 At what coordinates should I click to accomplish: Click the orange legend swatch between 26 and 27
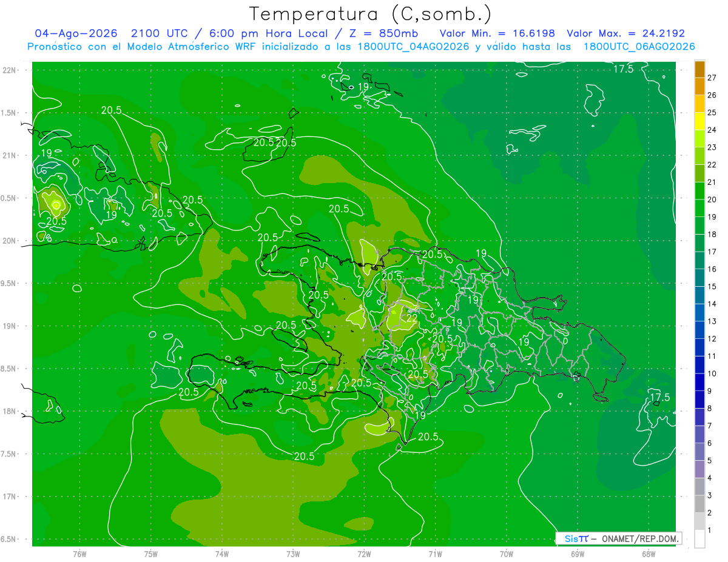tap(700, 86)
